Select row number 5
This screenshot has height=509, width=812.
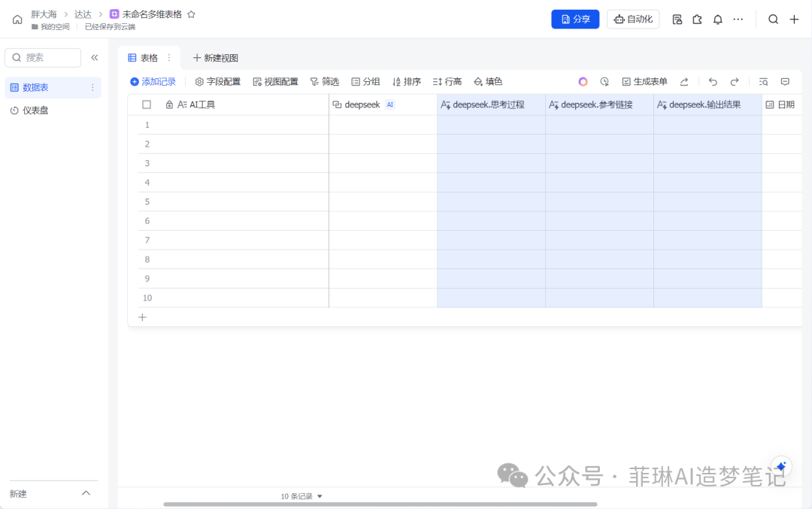pyautogui.click(x=147, y=202)
